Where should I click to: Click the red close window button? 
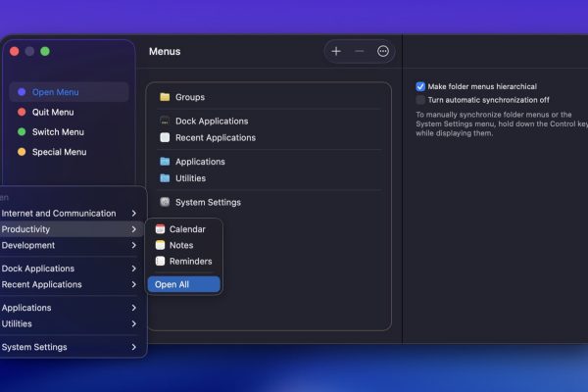(x=15, y=51)
